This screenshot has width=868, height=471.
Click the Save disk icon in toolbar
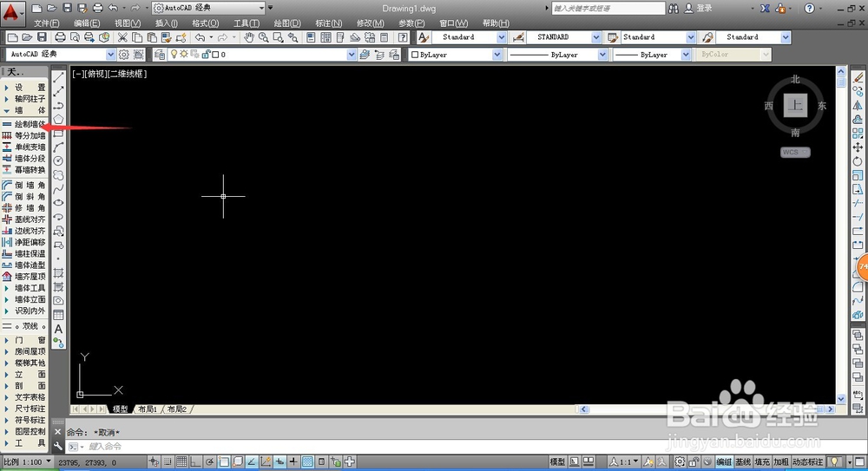(x=42, y=37)
